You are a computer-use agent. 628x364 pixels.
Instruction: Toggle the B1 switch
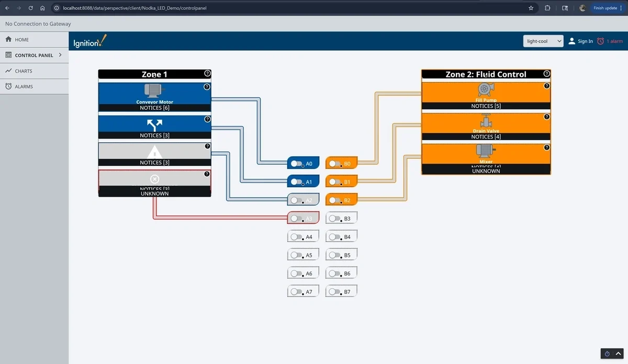(x=335, y=182)
